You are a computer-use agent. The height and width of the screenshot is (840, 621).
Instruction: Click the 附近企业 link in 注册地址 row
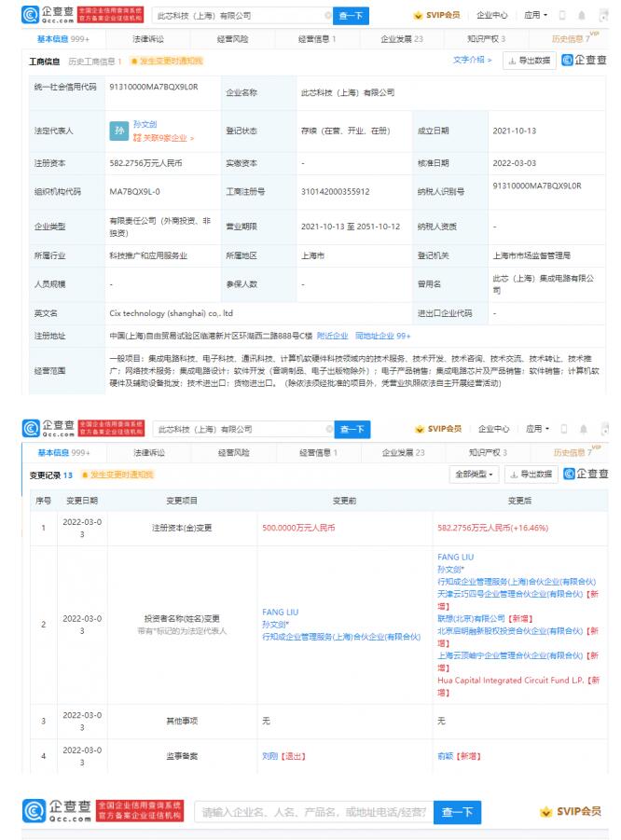click(332, 336)
